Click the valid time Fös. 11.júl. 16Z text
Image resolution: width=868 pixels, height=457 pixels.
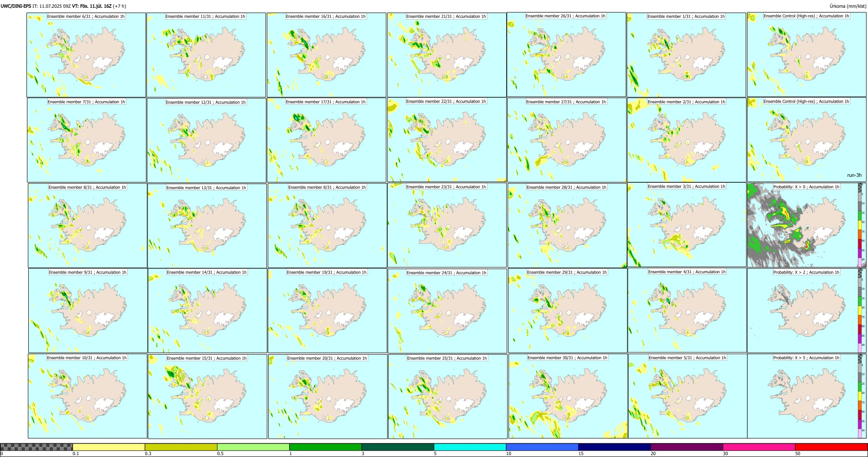96,6
